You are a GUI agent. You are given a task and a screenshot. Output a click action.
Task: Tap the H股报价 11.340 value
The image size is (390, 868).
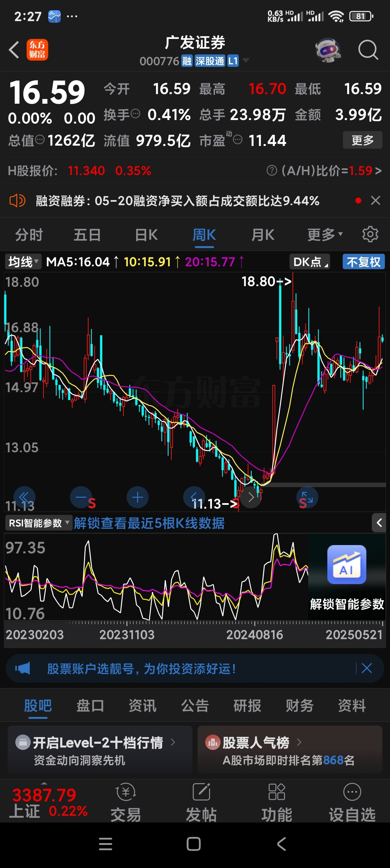point(86,171)
